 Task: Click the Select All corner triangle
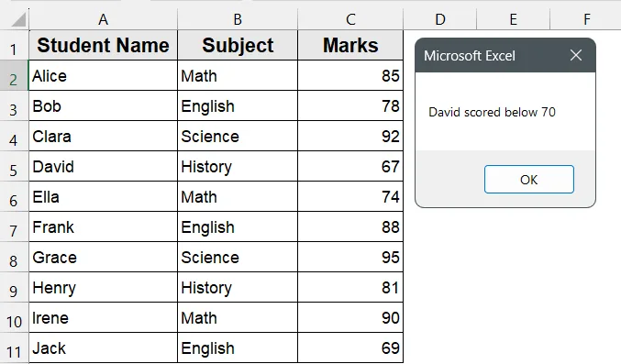click(x=18, y=19)
